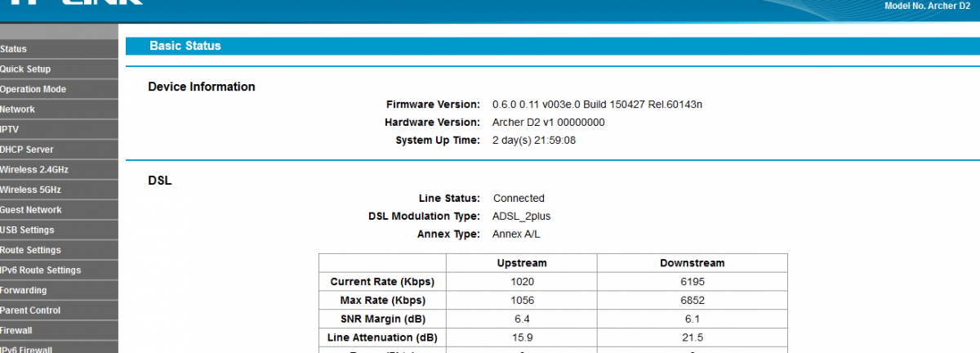Open IPv6 Firewall in the sidebar
Screen dimensions: 980x353
click(x=59, y=348)
